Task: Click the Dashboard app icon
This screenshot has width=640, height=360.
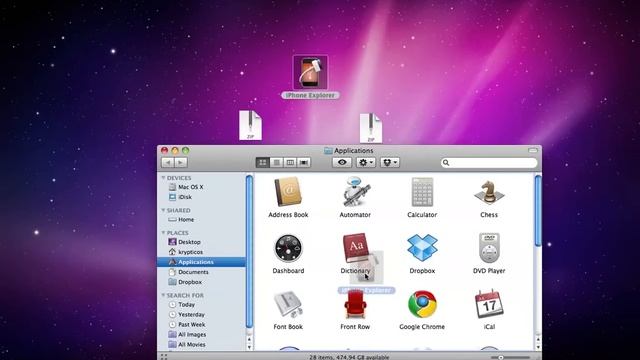Action: coord(288,248)
